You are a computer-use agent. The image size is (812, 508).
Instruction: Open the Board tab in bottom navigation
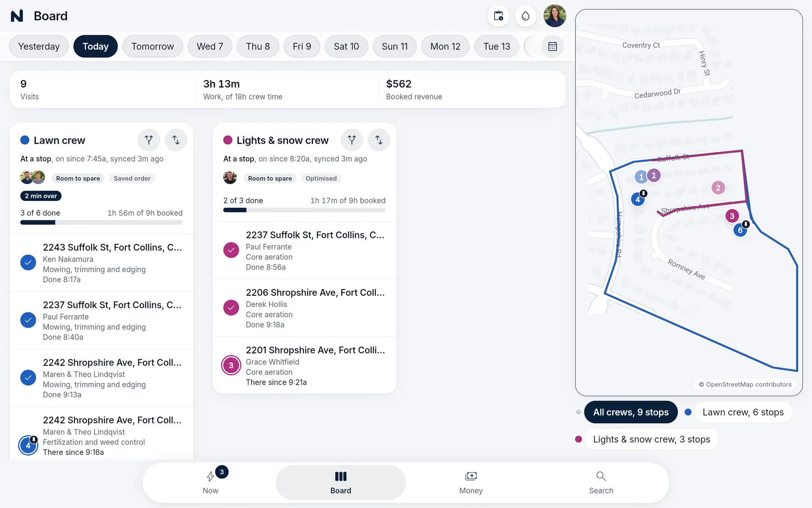point(341,482)
